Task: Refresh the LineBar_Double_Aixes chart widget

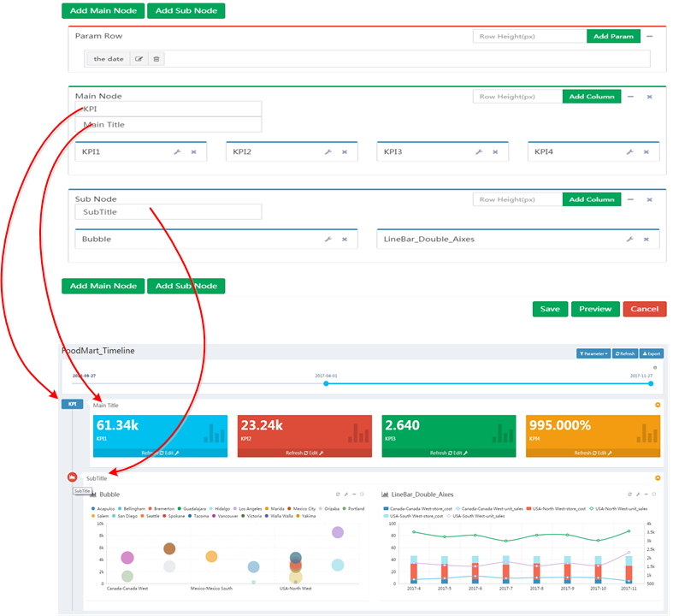Action: click(x=629, y=495)
